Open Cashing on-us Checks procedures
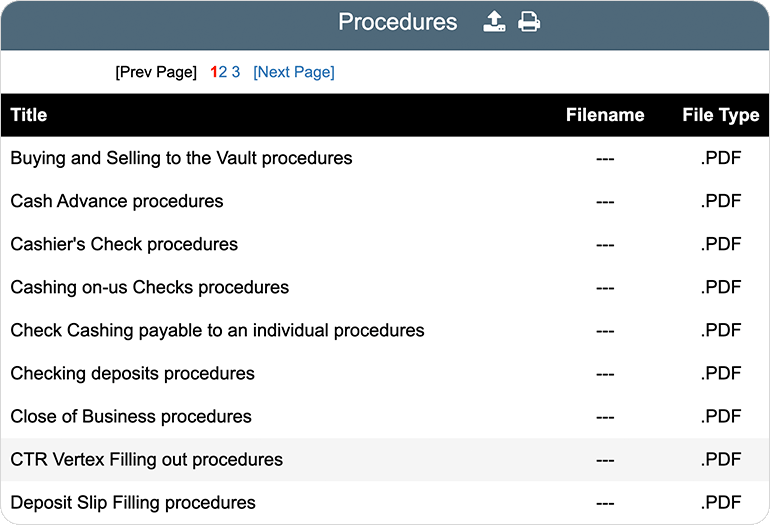The image size is (770, 525). (150, 287)
